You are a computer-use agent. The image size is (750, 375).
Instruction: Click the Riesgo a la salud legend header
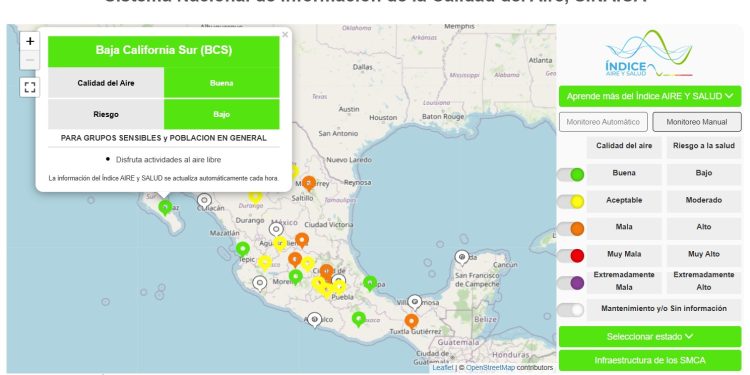[704, 146]
